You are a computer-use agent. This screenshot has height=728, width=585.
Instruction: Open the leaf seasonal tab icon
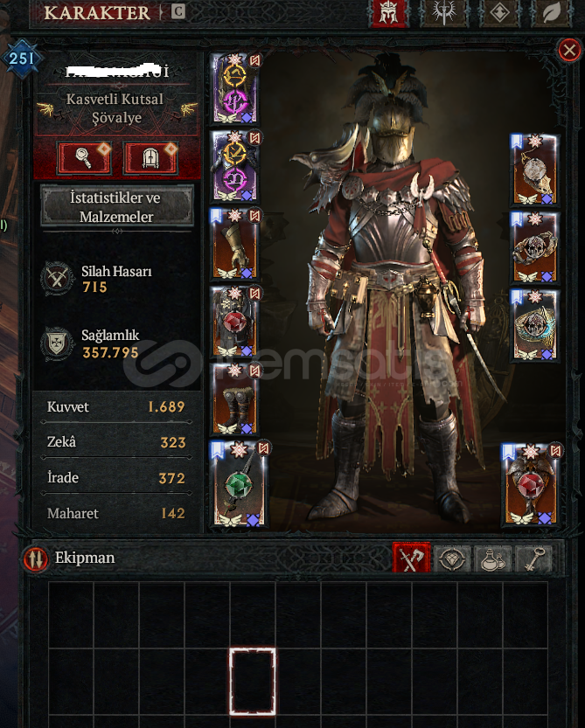click(552, 12)
